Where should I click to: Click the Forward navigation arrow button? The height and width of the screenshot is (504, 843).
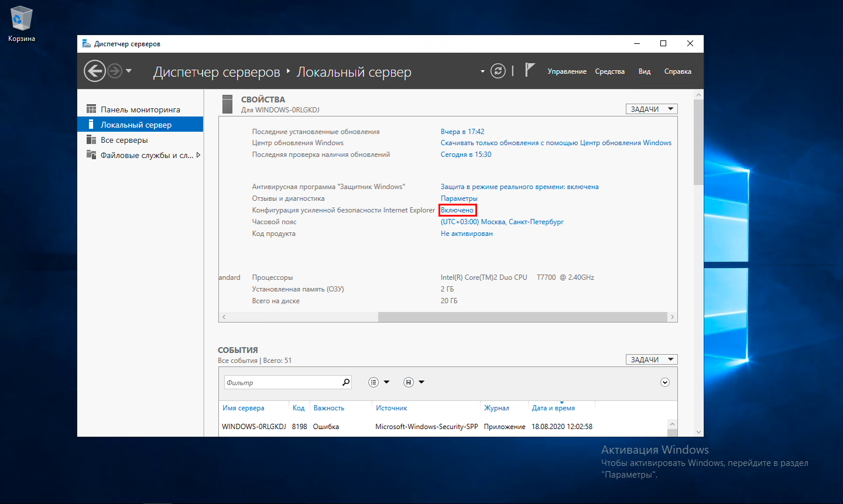coord(115,71)
